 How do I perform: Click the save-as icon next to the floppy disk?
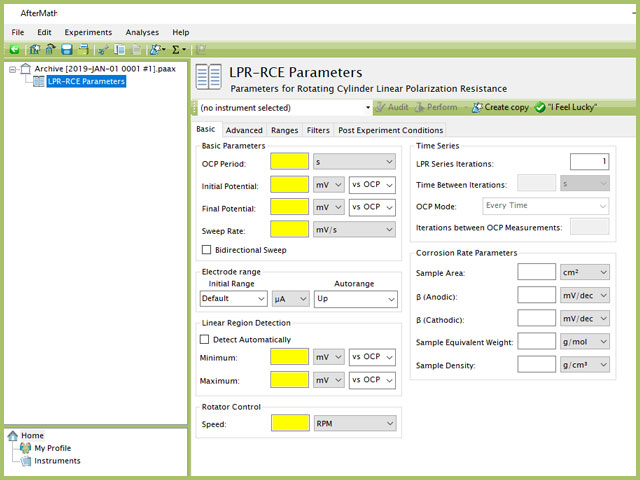point(83,49)
